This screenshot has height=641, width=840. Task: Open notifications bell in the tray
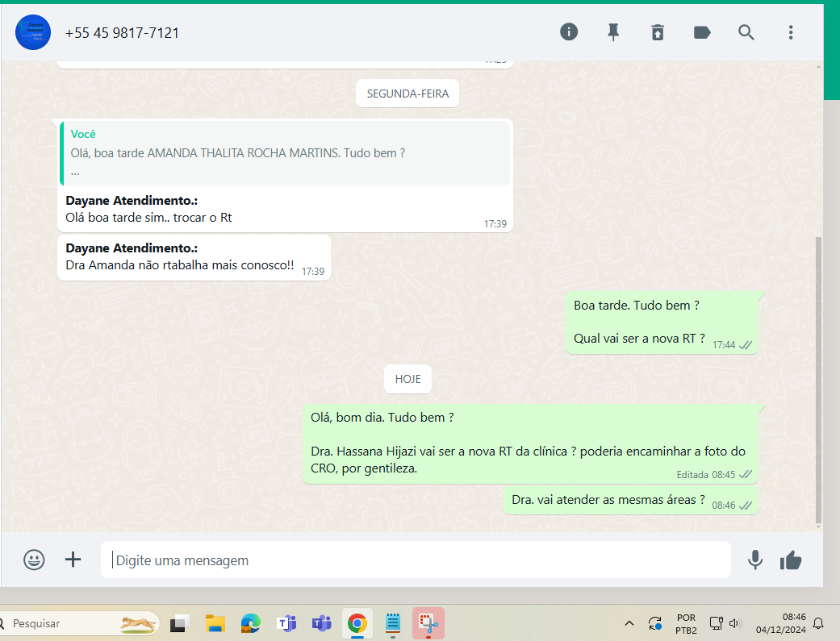tap(818, 623)
